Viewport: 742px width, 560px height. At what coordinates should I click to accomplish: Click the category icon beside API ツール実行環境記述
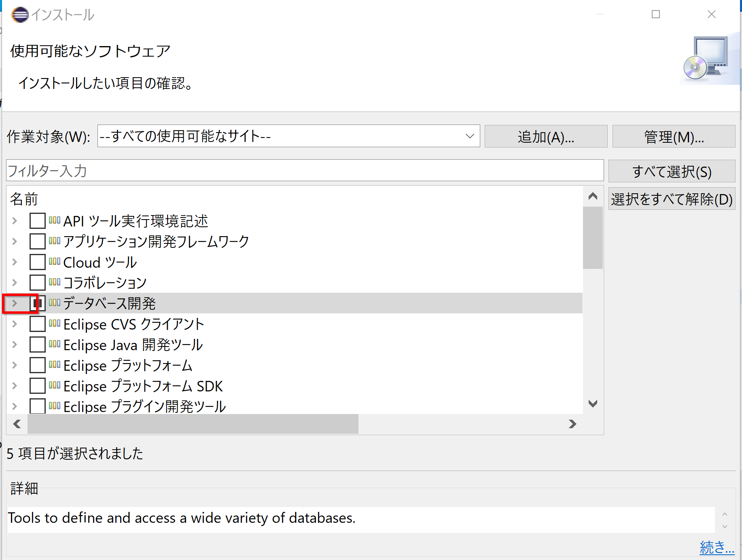[54, 220]
